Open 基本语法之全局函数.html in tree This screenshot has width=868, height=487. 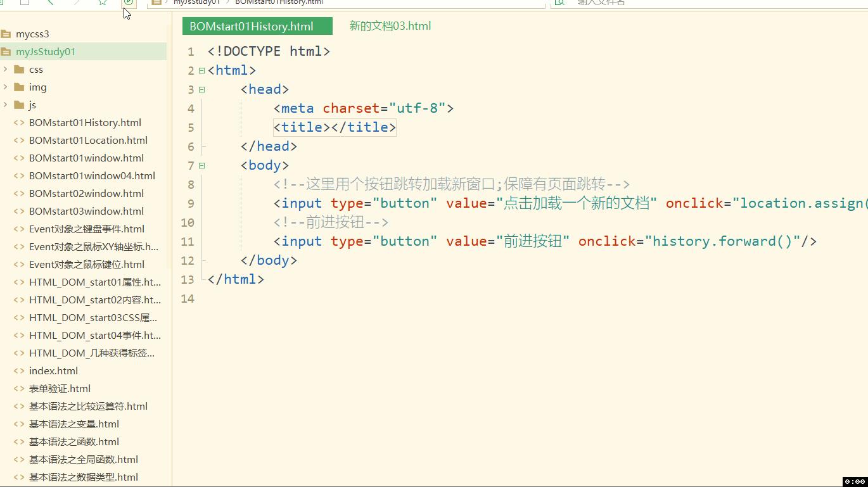click(84, 460)
